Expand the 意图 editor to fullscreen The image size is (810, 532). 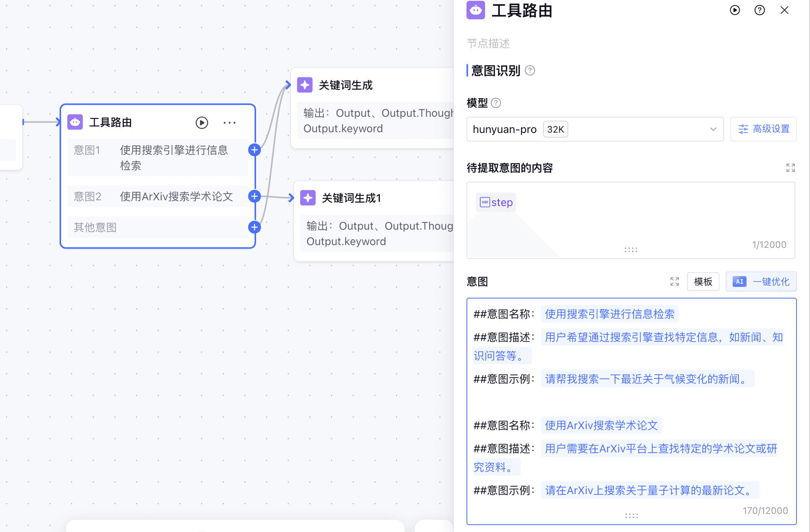click(674, 281)
